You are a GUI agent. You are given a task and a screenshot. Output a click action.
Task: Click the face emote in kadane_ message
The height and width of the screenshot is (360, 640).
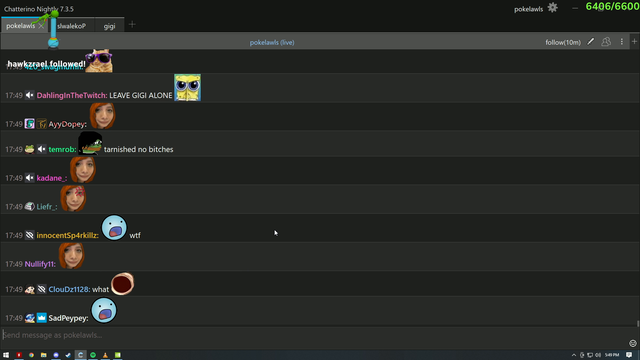(83, 170)
